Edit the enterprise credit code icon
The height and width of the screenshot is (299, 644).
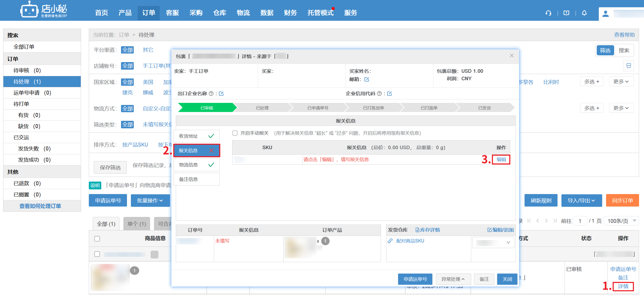[x=390, y=94]
